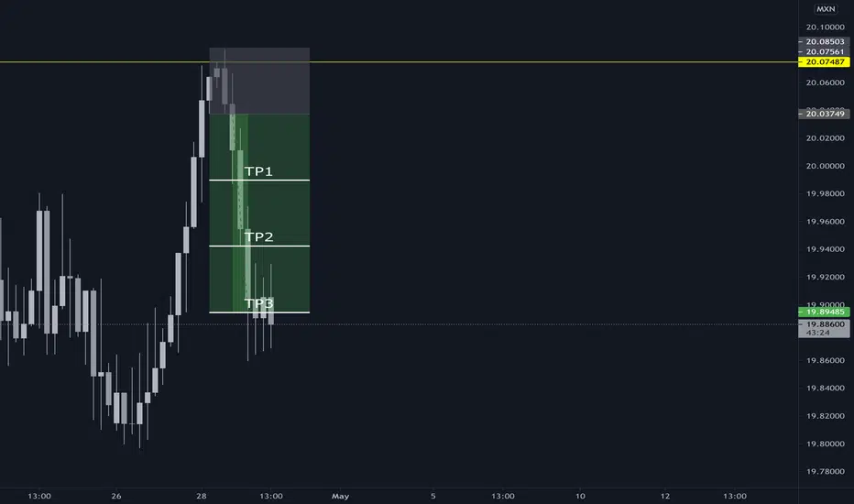Select the yellow 20.07487 price label
The height and width of the screenshot is (504, 854).
pos(824,62)
